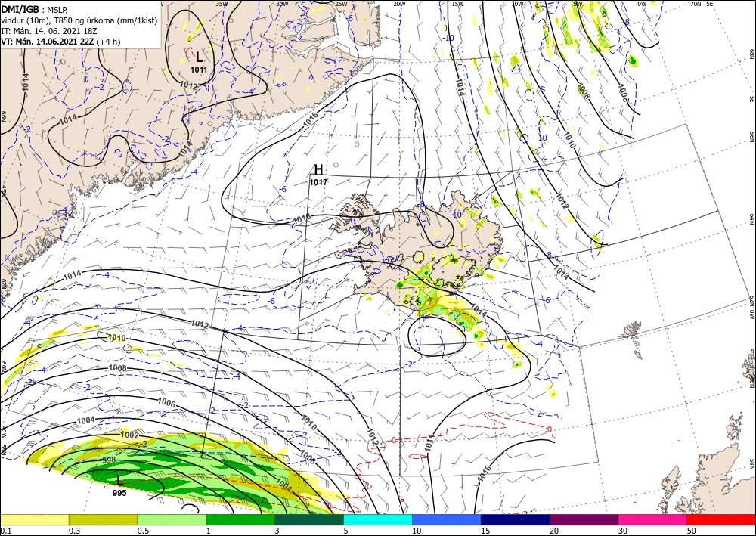The height and width of the screenshot is (536, 756).
Task: Click the 15W longitude label at top
Action: (457, 4)
